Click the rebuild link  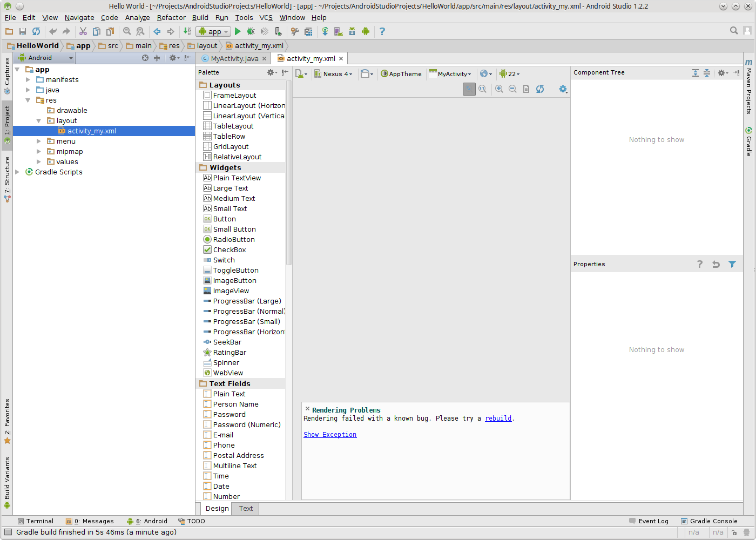click(498, 418)
